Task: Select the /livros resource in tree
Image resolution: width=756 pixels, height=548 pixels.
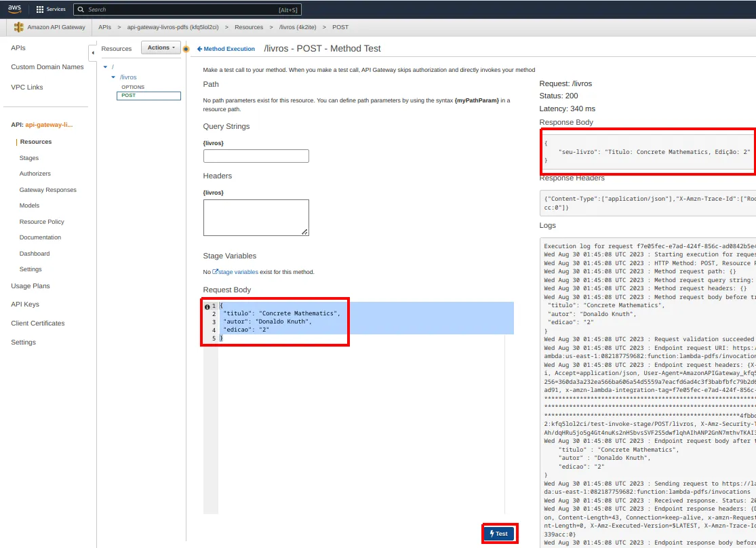Action: click(128, 77)
